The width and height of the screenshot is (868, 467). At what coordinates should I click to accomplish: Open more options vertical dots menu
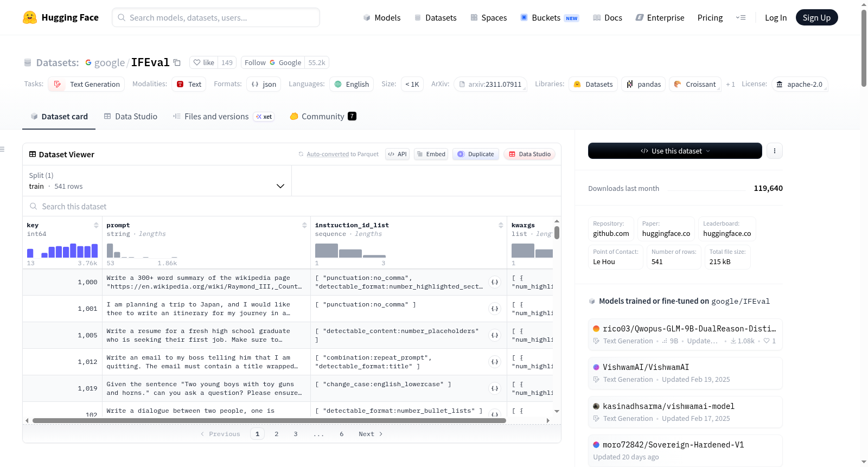pos(775,151)
